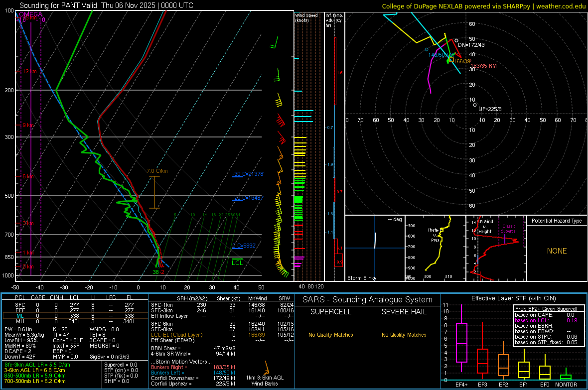Click the EF4+ magenta box plot
The height and width of the screenshot is (390, 588).
click(461, 342)
